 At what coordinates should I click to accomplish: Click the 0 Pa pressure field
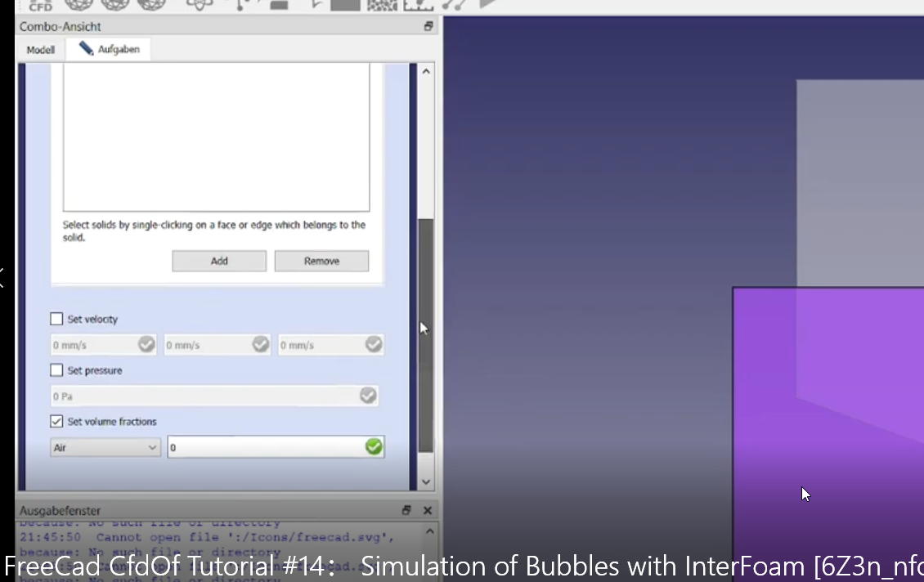214,396
